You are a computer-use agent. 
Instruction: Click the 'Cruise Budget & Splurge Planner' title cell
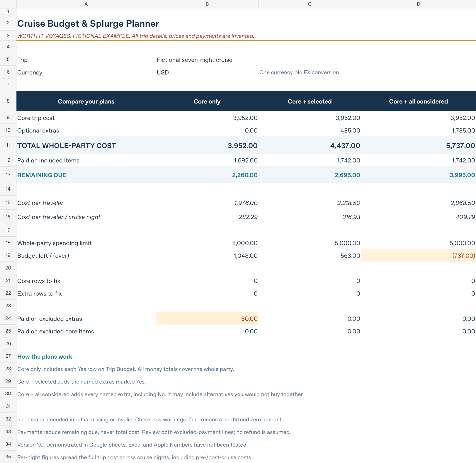click(x=88, y=23)
